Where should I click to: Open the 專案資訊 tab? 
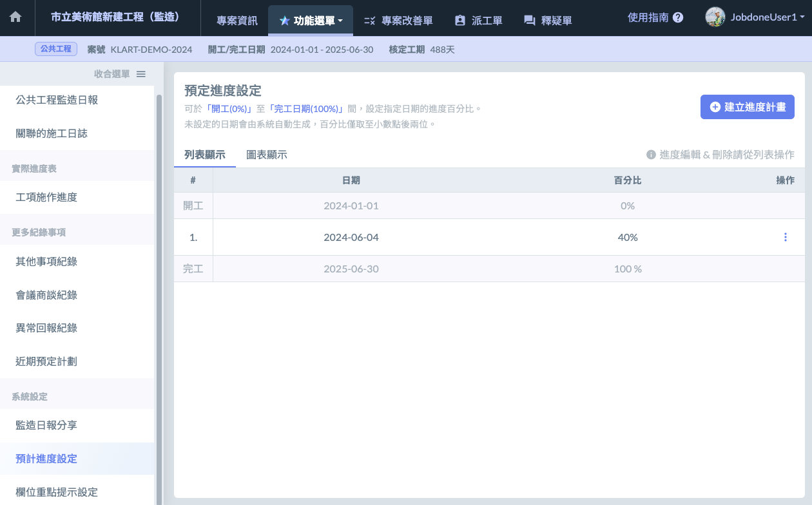pos(237,21)
